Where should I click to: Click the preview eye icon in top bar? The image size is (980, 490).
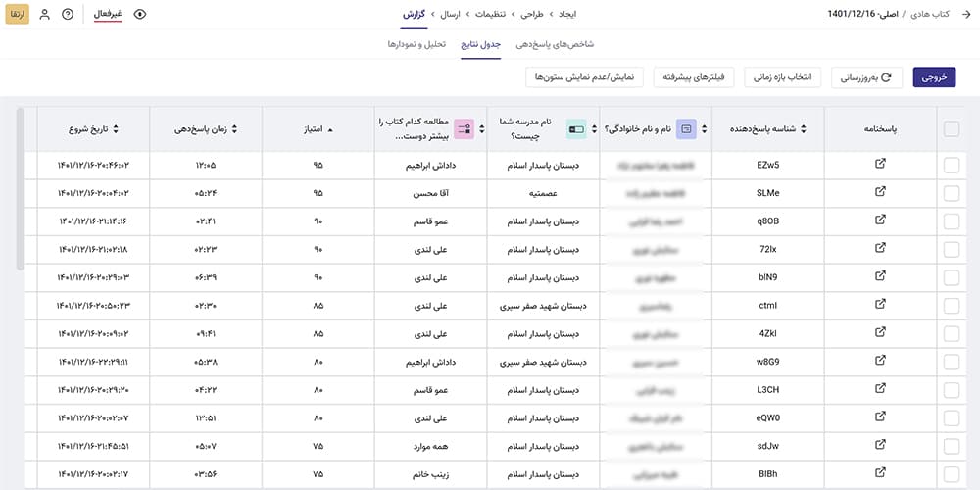click(x=139, y=15)
